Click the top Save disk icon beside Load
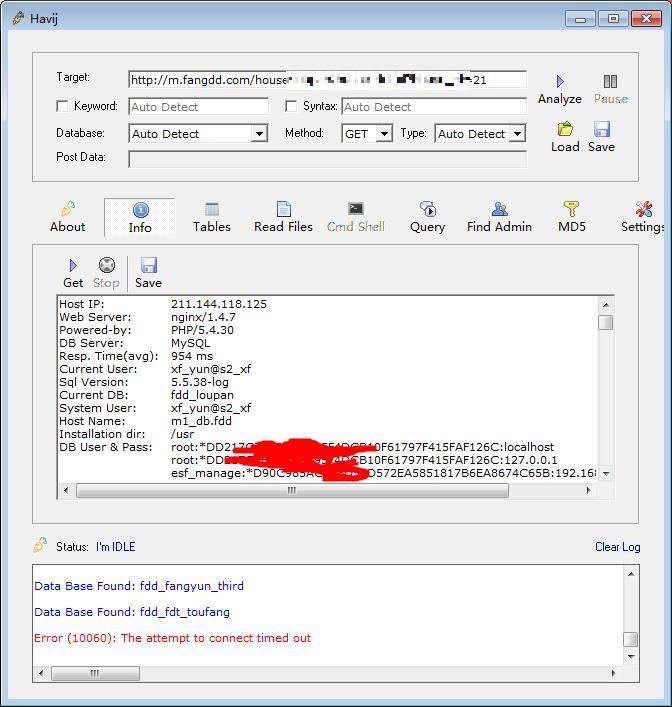672x707 pixels. [602, 129]
